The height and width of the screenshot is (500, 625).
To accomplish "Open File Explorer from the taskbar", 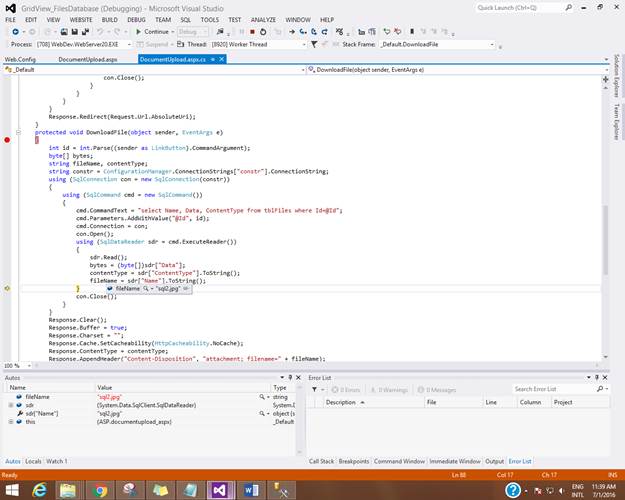I will pyautogui.click(x=71, y=489).
